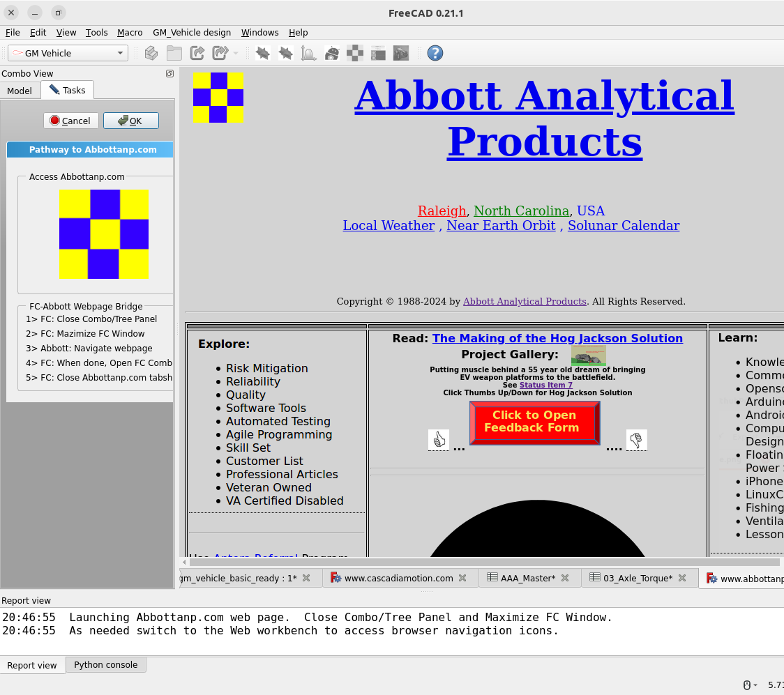The width and height of the screenshot is (784, 695).
Task: Click the Help question mark icon
Action: point(435,53)
